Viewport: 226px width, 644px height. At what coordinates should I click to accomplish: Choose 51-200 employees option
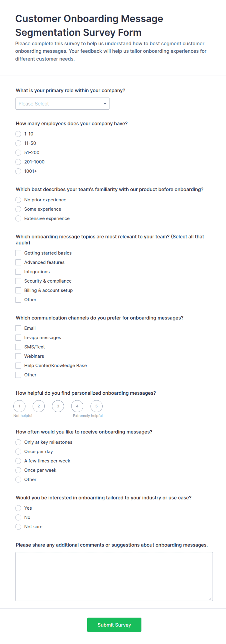18,153
